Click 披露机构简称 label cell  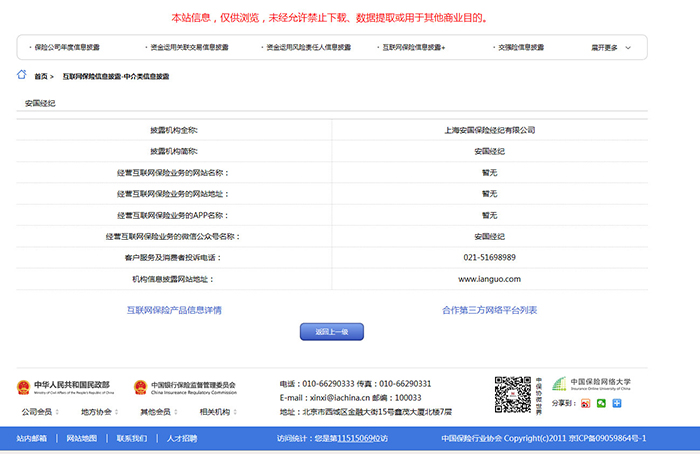point(174,151)
